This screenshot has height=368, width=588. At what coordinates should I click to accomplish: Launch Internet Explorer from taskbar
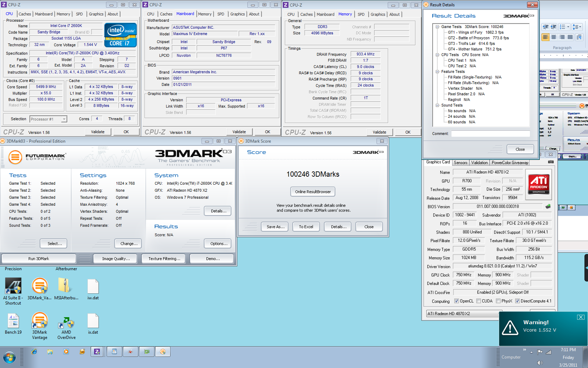(34, 352)
